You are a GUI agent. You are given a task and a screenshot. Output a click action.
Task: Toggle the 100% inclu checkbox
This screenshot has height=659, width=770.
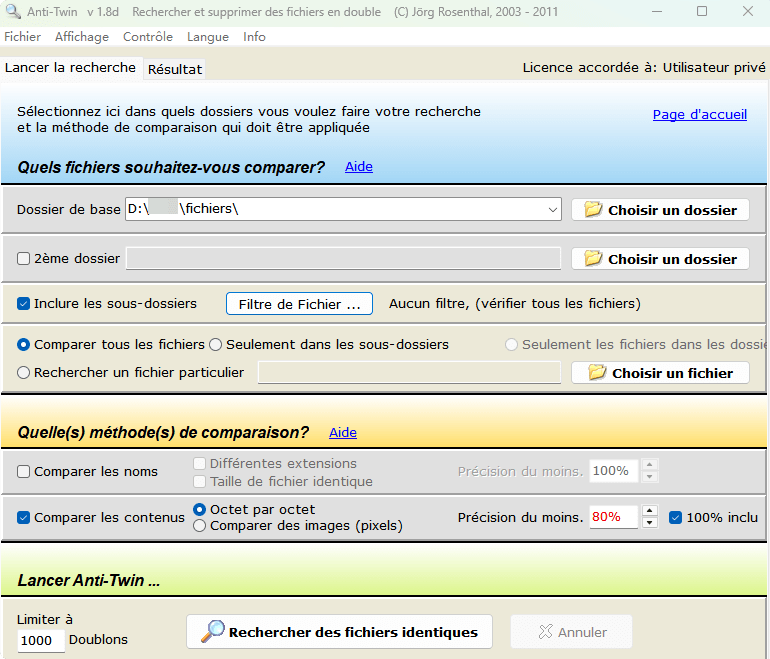(675, 518)
